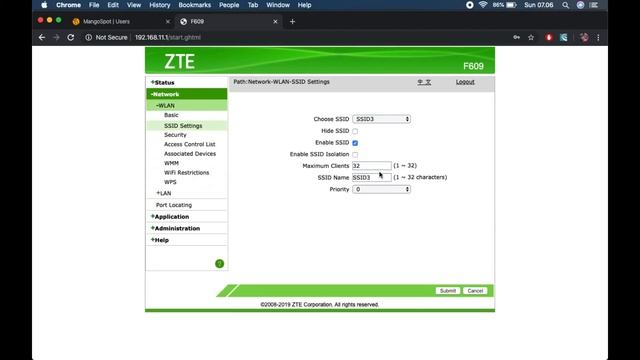
Task: Collapse the Network section
Action: click(165, 94)
